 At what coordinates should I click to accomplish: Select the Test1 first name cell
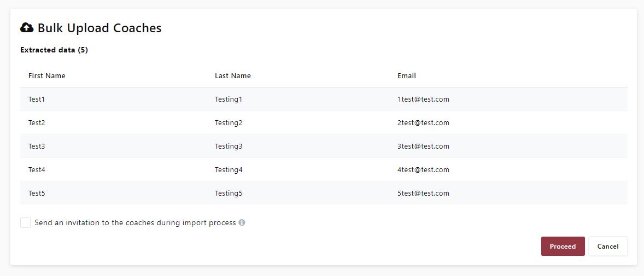tap(37, 99)
